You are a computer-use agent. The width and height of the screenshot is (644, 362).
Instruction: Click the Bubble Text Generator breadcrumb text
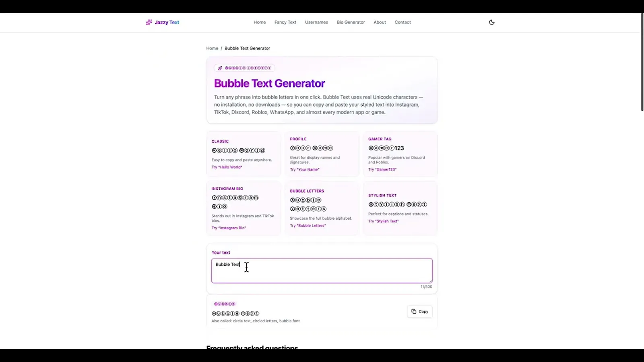coord(247,48)
